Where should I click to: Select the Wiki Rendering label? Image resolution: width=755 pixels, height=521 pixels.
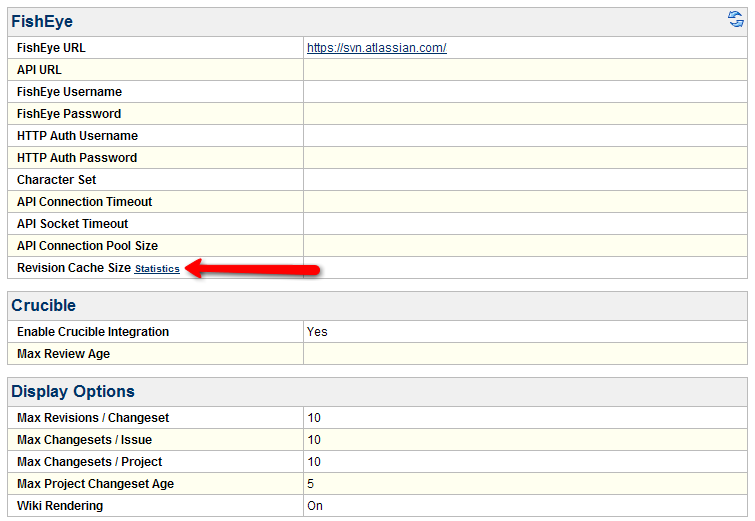click(60, 506)
